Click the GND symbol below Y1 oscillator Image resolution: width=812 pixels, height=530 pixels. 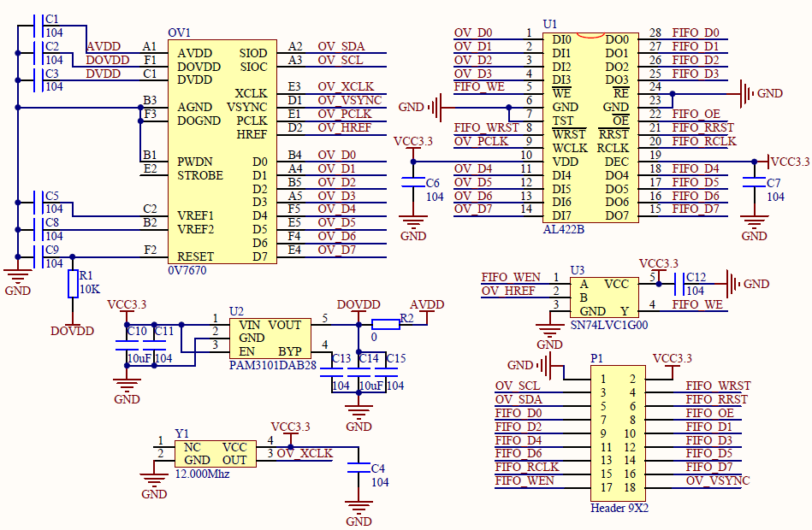click(x=154, y=486)
